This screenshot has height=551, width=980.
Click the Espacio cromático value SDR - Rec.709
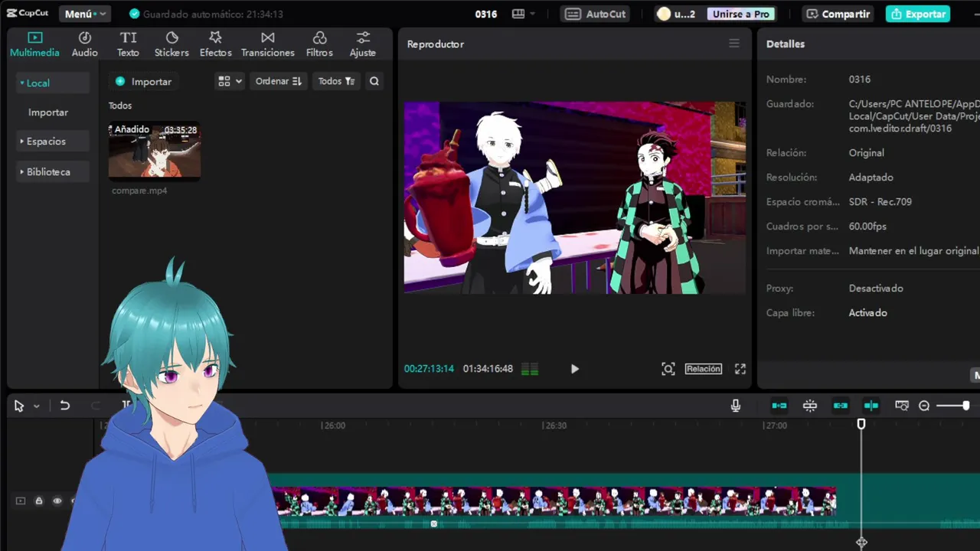[880, 202]
